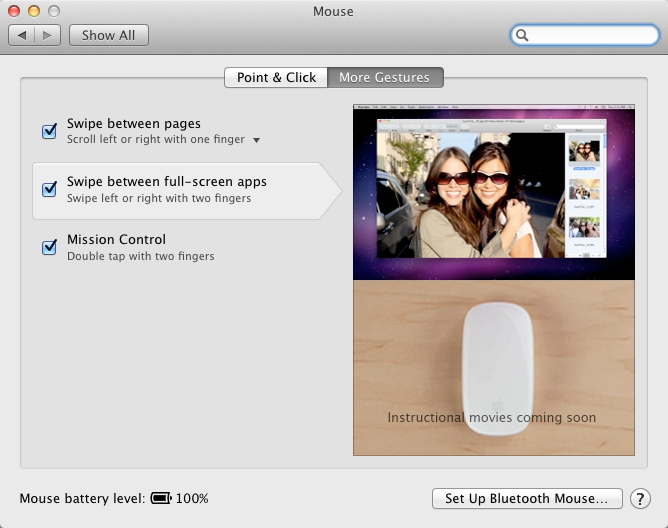Click the Show All button
This screenshot has width=668, height=528.
pos(109,35)
